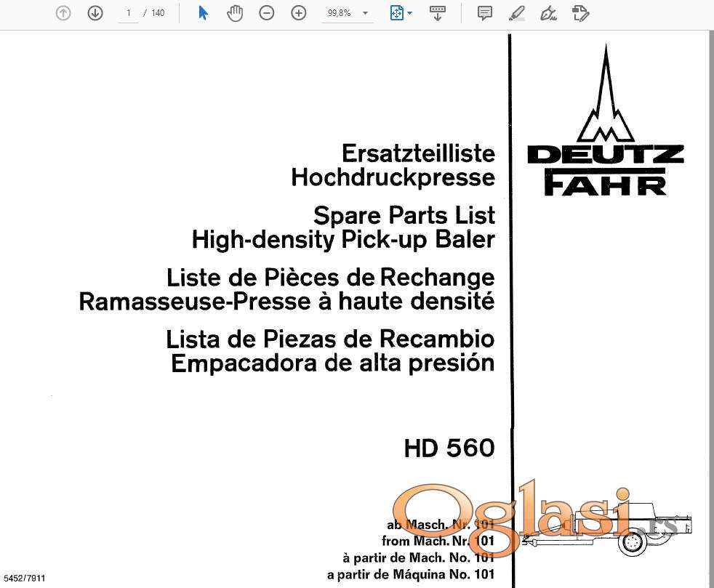Select the Highlight text pen tool
Image resolution: width=714 pixels, height=588 pixels.
coord(517,13)
